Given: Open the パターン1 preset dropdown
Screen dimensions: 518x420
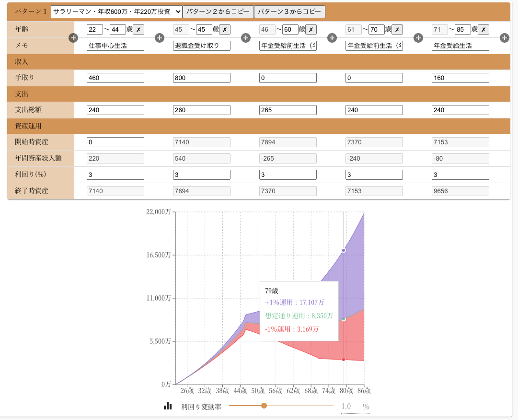Looking at the screenshot, I should pos(116,12).
